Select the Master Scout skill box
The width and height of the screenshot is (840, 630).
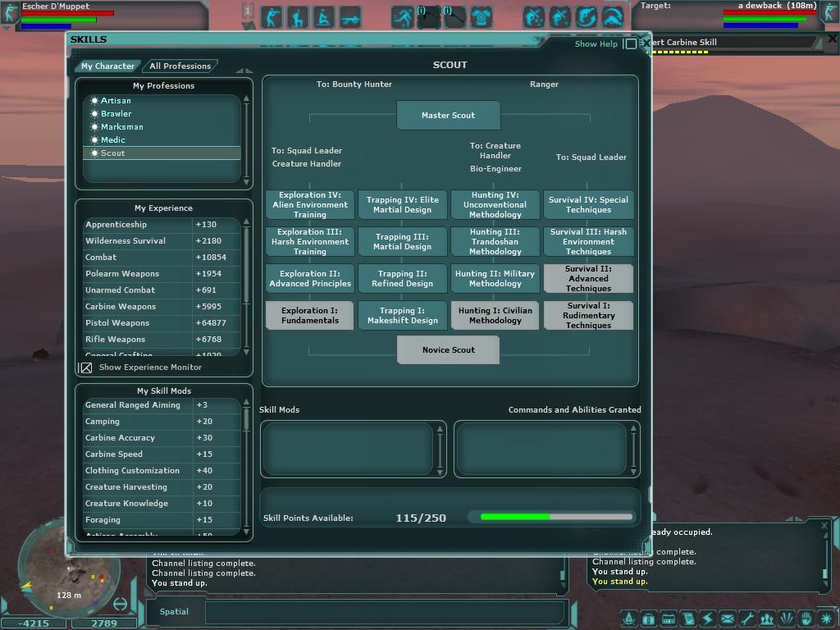point(449,115)
